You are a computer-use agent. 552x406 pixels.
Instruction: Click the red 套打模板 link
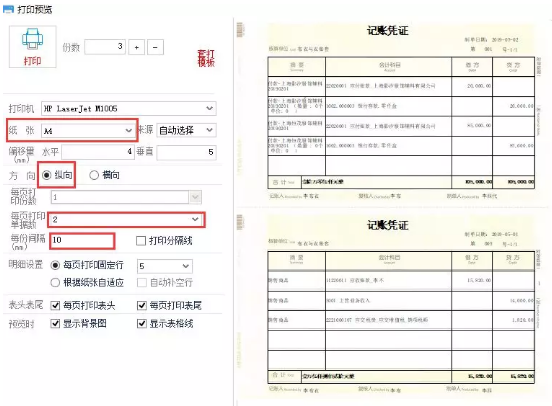(206, 58)
